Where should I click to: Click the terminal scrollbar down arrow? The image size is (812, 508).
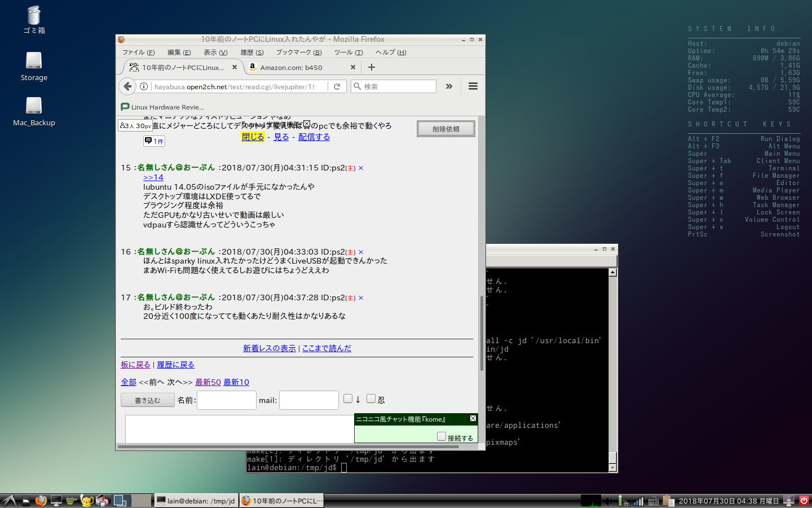(x=613, y=468)
